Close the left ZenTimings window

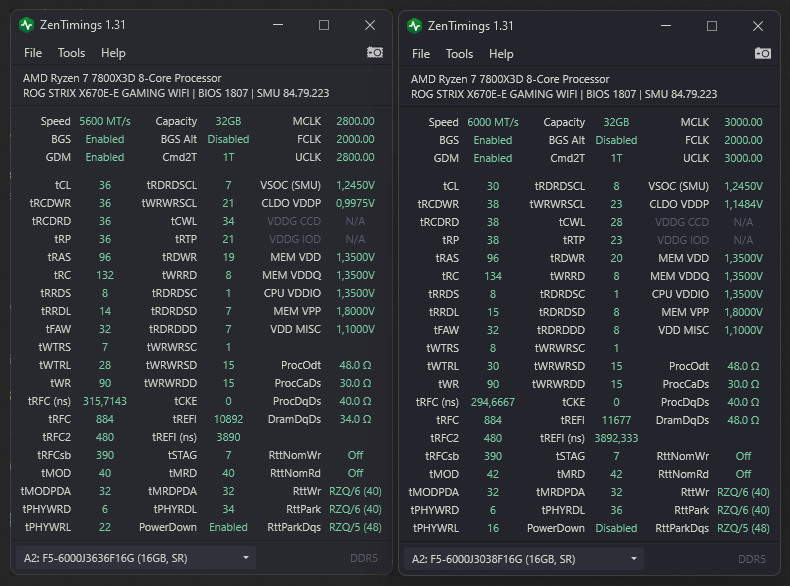(x=370, y=25)
